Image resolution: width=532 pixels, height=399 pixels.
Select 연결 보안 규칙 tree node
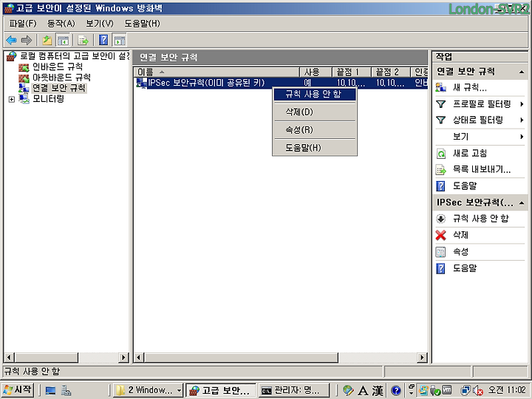59,88
